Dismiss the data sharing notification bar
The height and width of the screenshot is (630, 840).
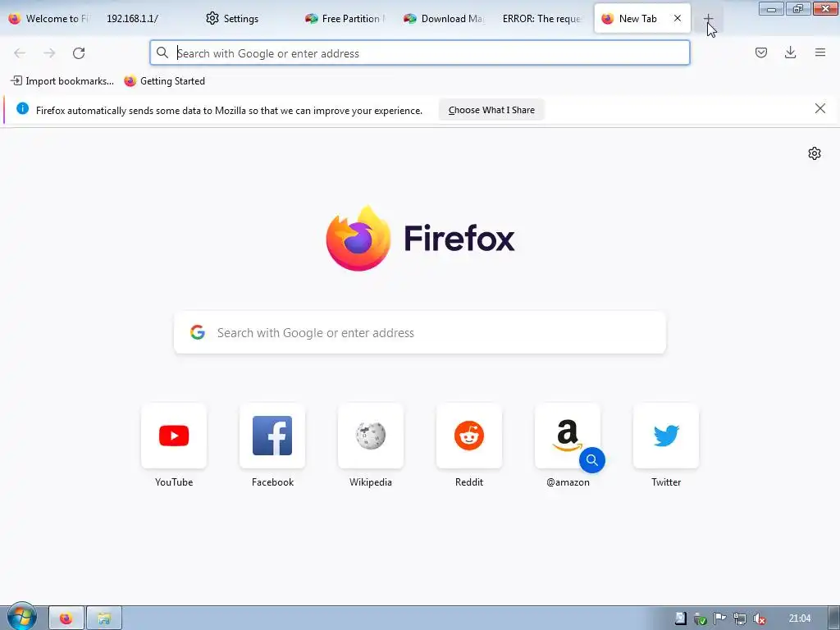click(x=820, y=109)
